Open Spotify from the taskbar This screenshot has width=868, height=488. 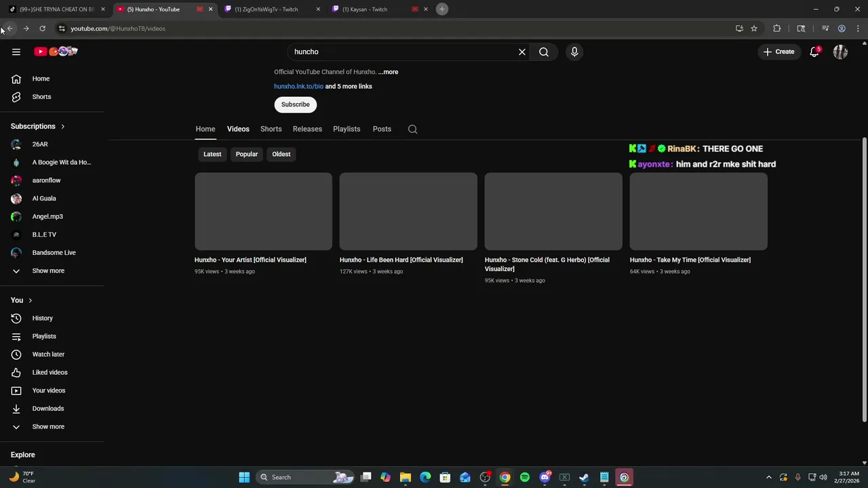coord(525,477)
